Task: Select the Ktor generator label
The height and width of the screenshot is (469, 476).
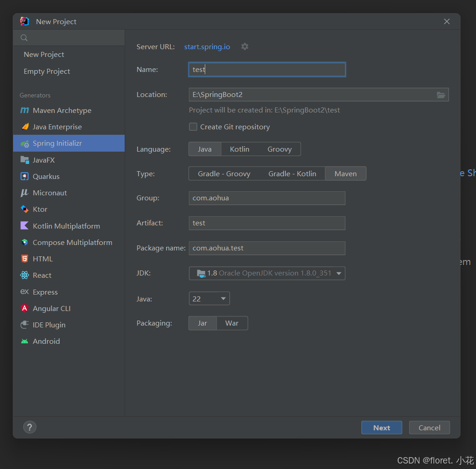Action: coord(40,209)
